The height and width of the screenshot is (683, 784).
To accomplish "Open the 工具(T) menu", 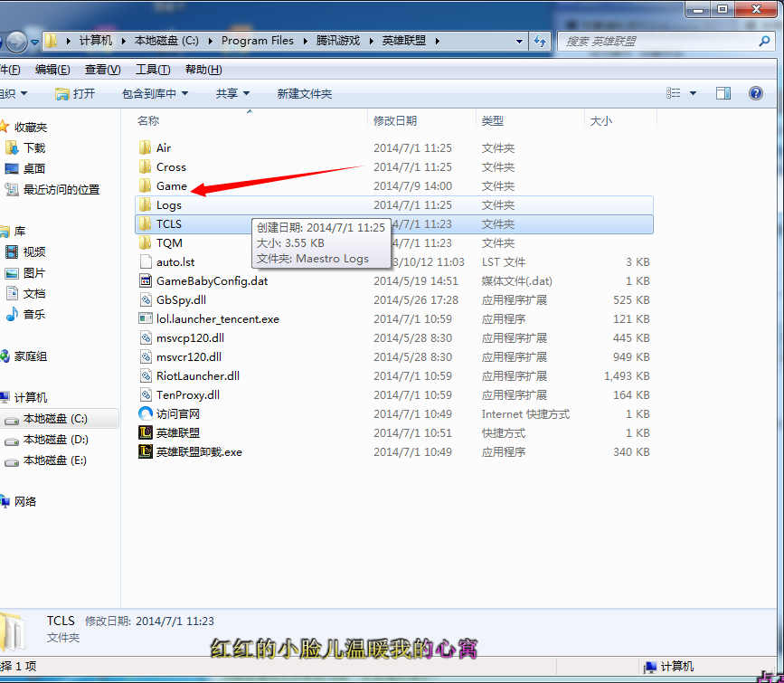I will click(153, 70).
